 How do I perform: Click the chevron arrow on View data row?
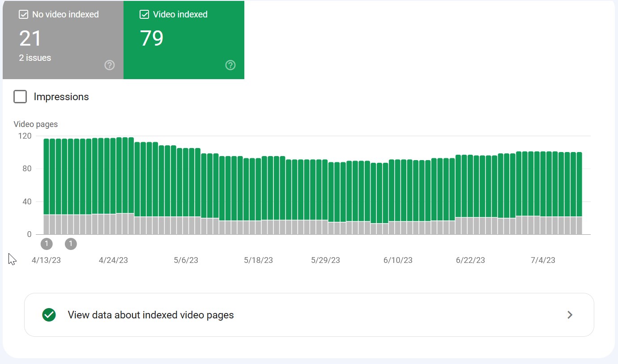[570, 315]
